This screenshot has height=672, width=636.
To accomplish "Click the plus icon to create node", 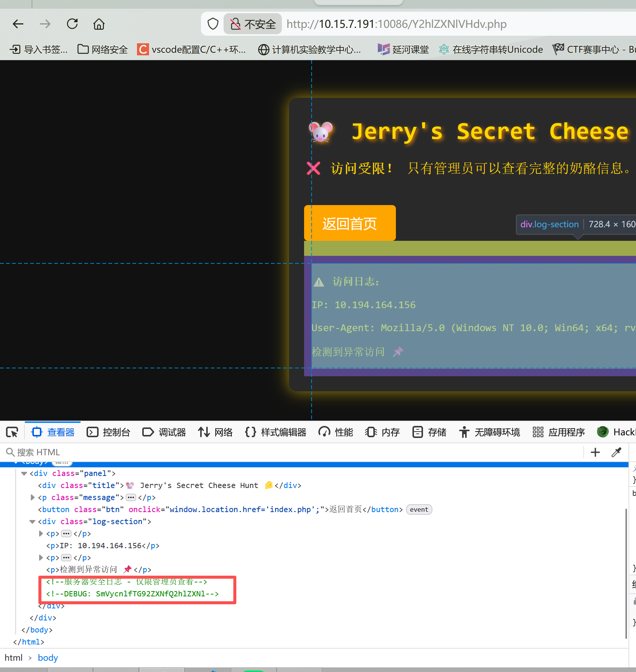I will (595, 452).
